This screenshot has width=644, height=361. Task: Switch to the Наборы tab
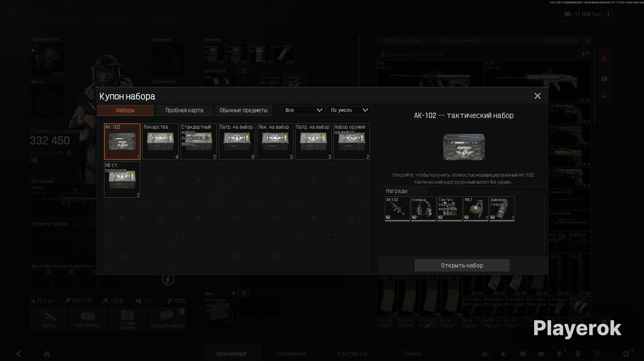(125, 110)
